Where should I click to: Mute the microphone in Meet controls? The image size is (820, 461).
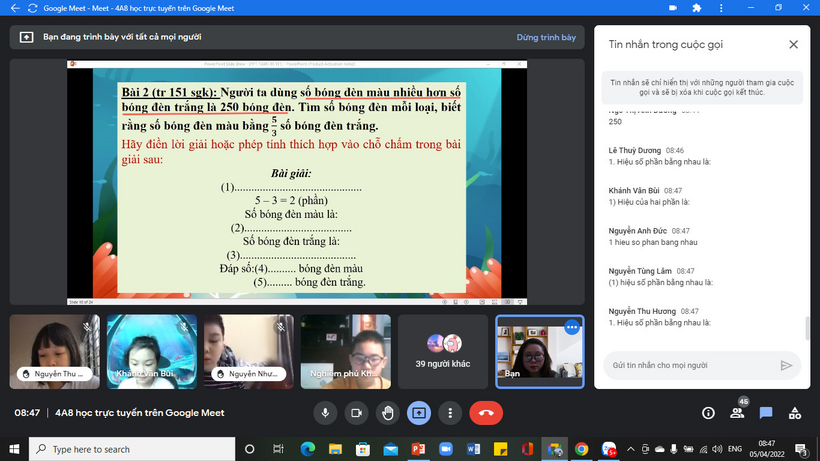(325, 412)
